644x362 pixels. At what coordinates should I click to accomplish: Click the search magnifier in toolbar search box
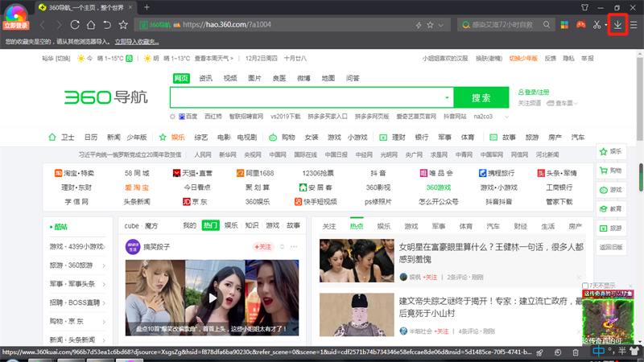tap(547, 25)
